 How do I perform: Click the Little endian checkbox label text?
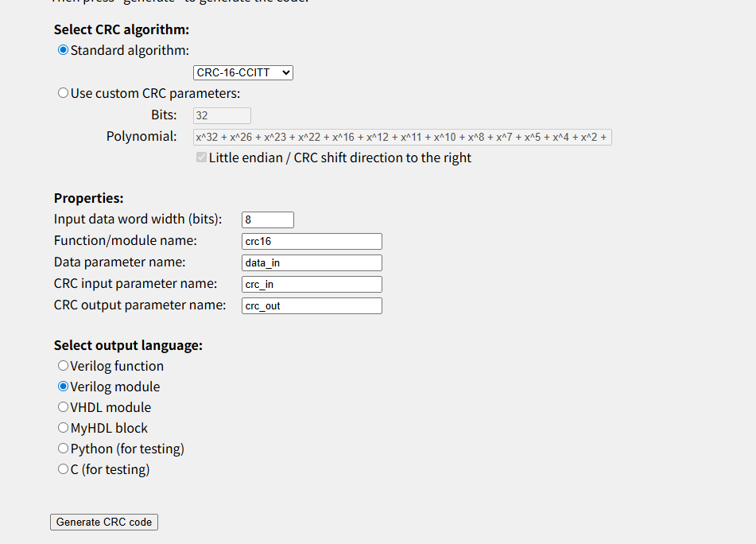coord(340,157)
